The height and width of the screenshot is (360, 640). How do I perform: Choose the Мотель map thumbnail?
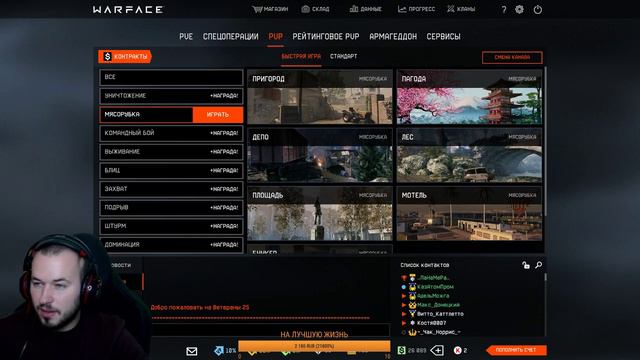tap(469, 214)
